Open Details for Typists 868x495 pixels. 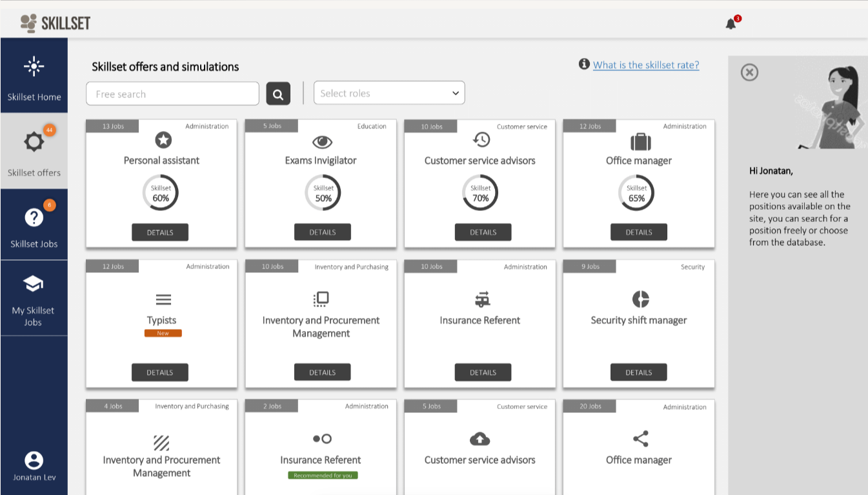click(x=160, y=372)
